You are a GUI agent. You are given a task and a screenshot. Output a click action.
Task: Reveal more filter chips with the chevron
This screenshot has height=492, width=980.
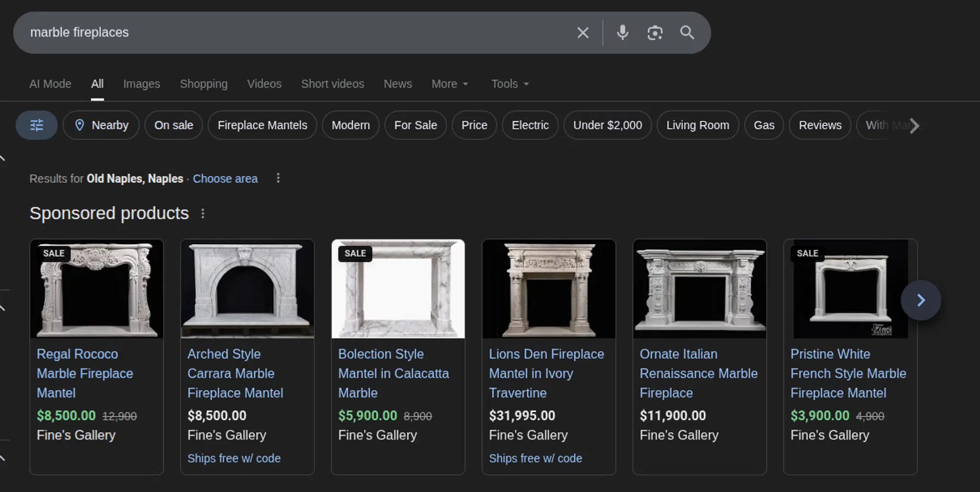[914, 126]
